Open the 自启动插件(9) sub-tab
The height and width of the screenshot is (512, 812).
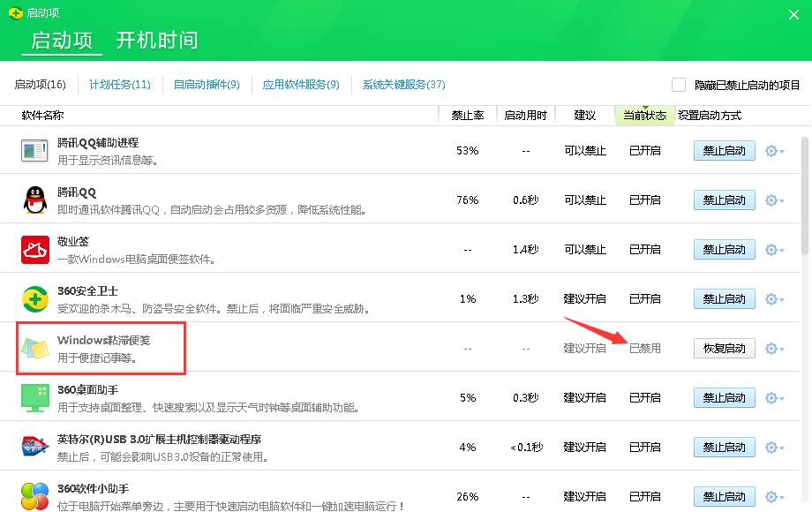tap(207, 85)
